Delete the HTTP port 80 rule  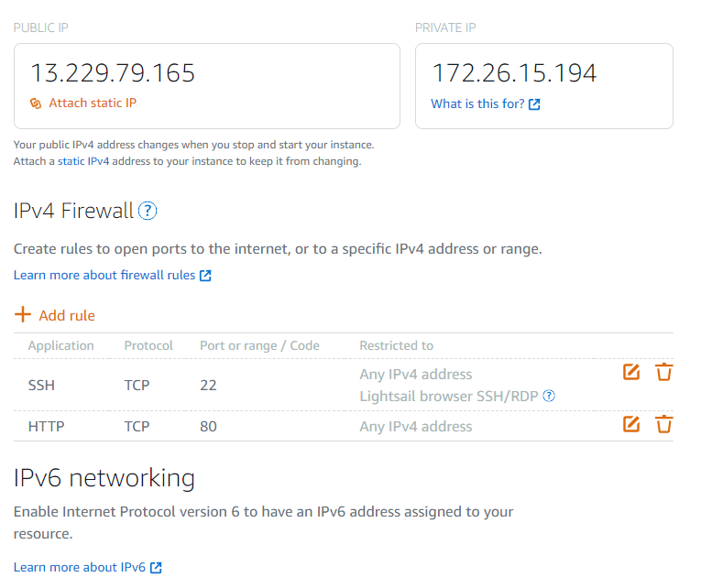pos(664,424)
